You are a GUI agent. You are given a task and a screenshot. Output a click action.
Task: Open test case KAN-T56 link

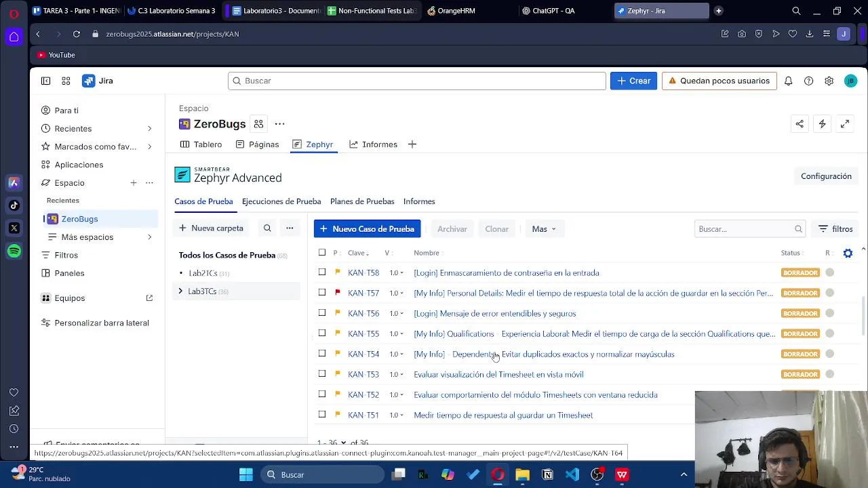click(x=363, y=313)
